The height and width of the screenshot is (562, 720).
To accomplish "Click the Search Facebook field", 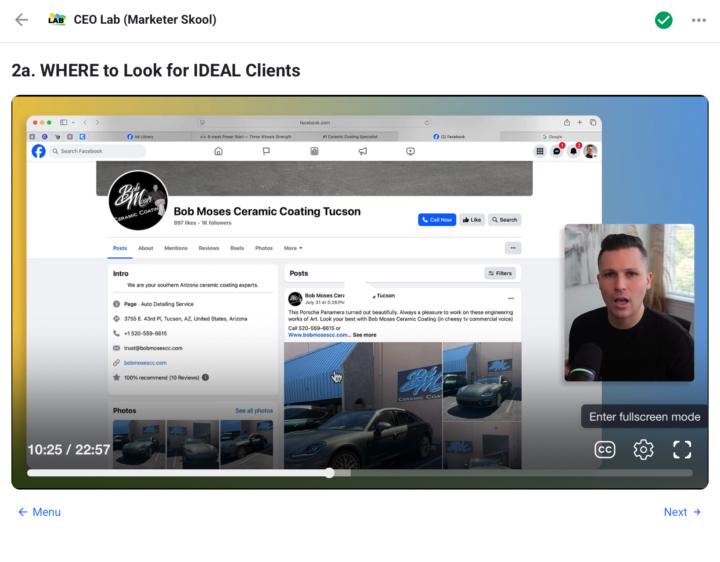I will coord(97,151).
